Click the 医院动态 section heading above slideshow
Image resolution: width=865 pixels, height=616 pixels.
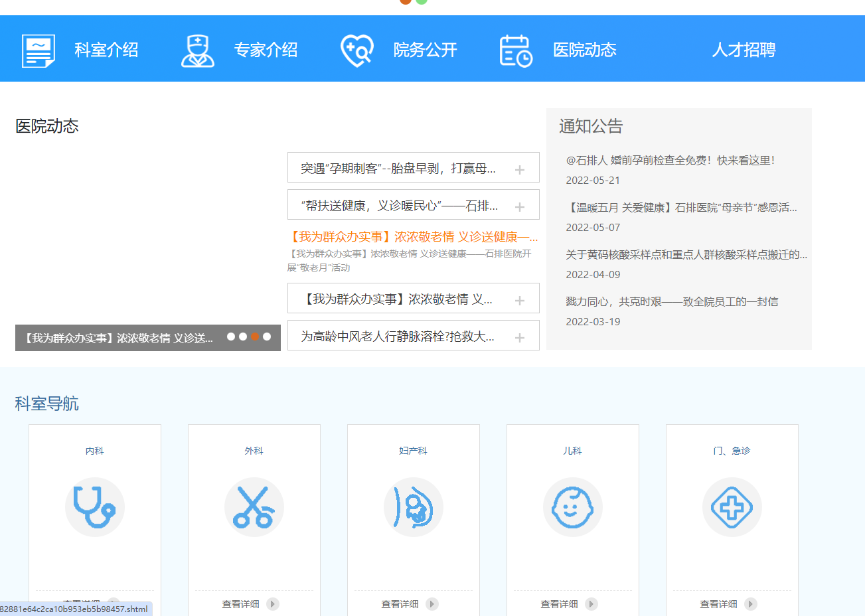pyautogui.click(x=46, y=126)
